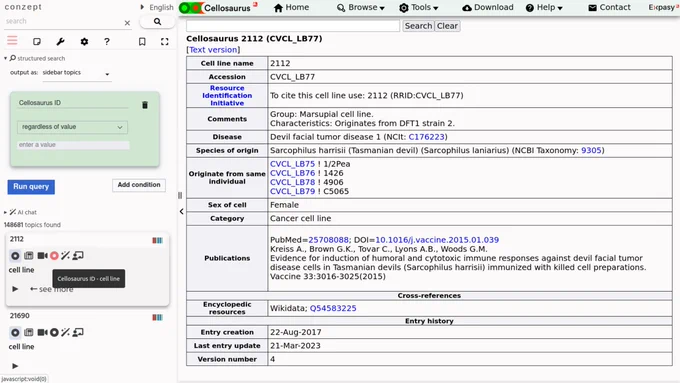
Task: Open the gear settings icon
Action: coord(84,42)
